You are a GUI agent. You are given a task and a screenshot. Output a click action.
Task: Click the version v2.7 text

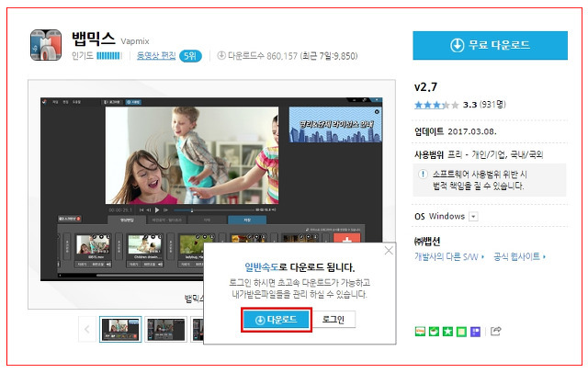(x=425, y=87)
